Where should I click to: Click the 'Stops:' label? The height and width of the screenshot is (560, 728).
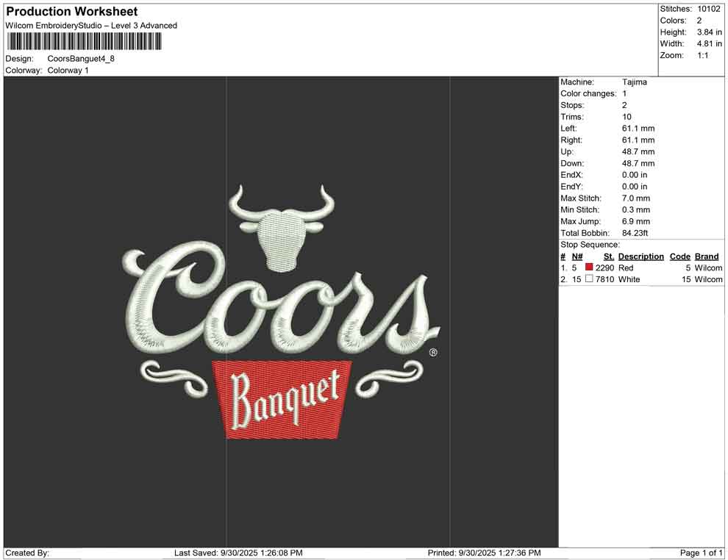pyautogui.click(x=572, y=105)
